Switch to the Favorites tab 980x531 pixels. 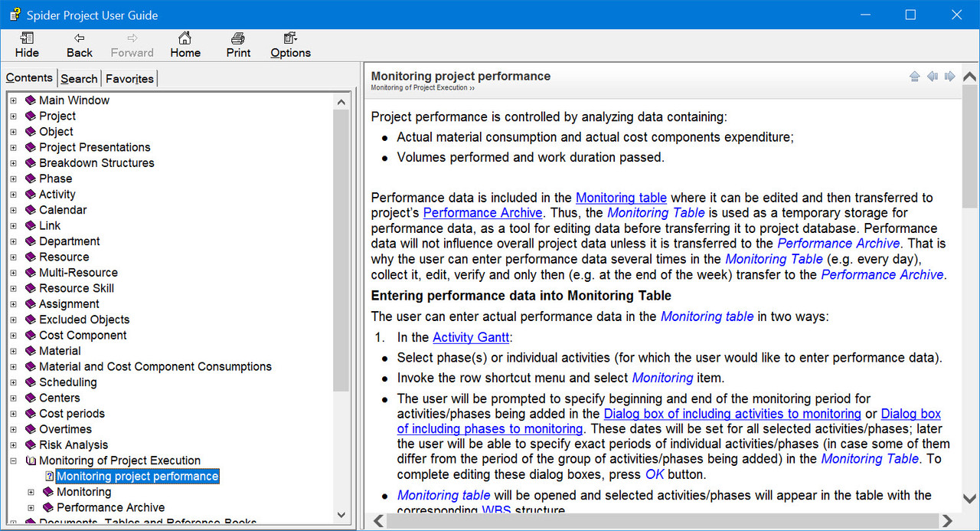pos(129,79)
